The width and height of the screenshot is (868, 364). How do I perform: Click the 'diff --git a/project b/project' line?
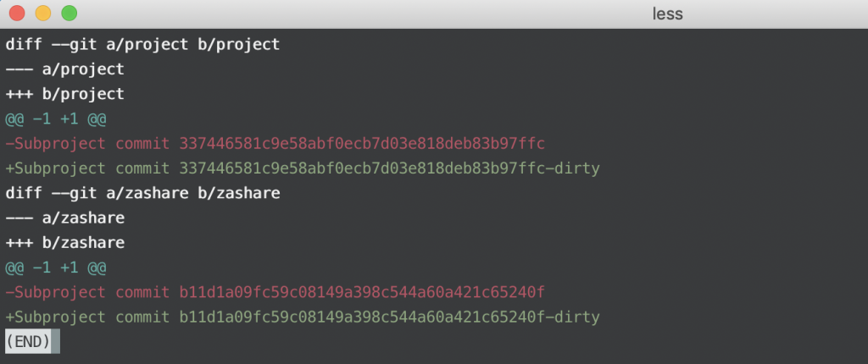142,45
